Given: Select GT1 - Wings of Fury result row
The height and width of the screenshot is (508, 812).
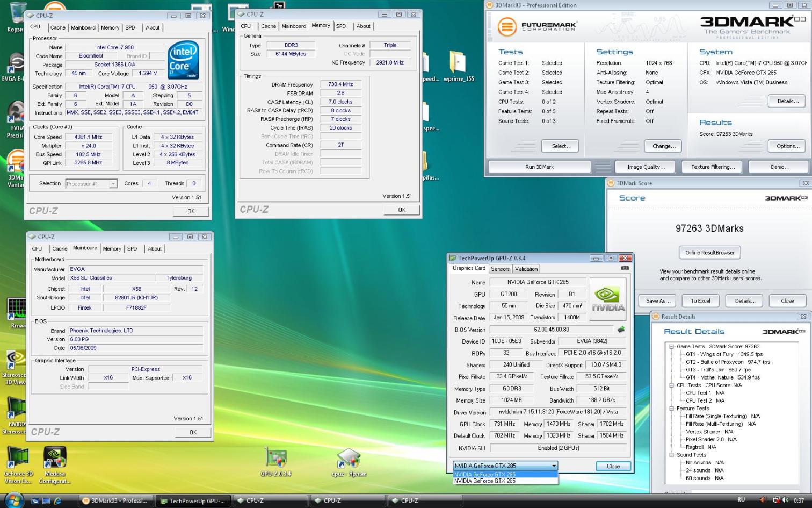Looking at the screenshot, I should (x=724, y=354).
